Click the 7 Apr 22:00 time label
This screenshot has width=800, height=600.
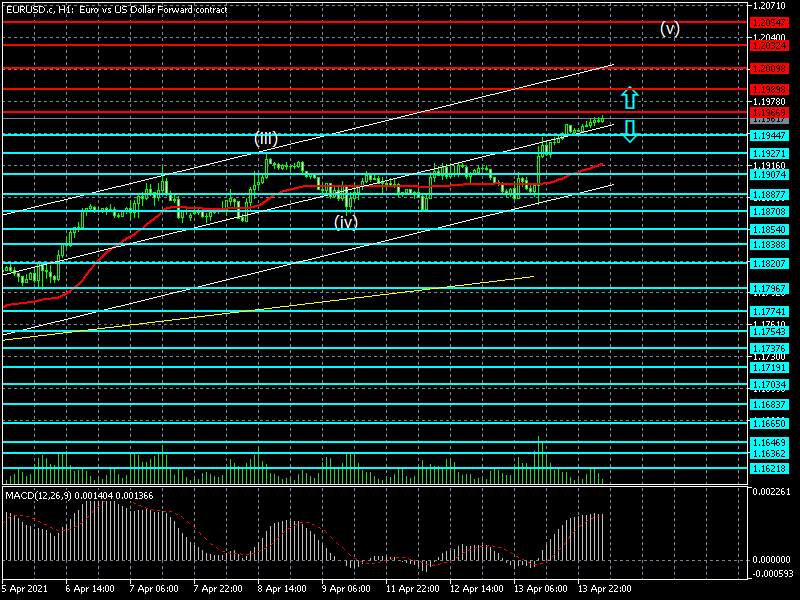coord(218,588)
